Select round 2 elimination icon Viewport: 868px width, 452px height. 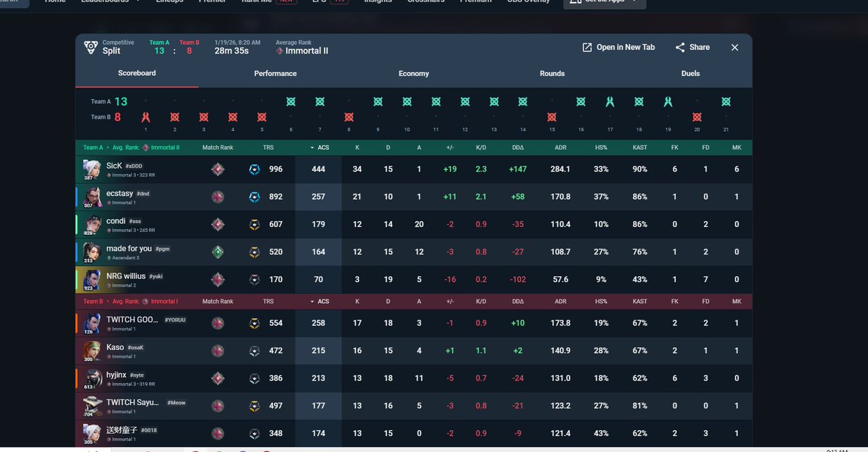coord(174,116)
